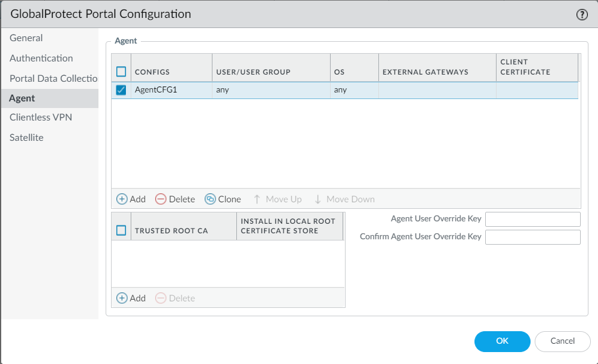Switch to the General tab
598x364 pixels.
click(26, 38)
